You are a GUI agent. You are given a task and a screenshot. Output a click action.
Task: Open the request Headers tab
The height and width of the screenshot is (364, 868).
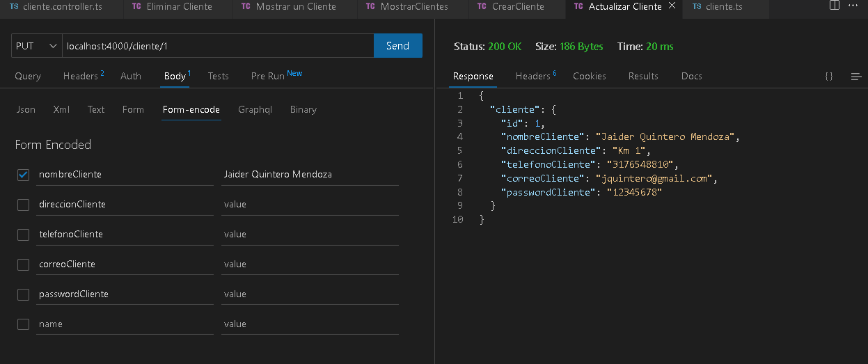pos(83,76)
